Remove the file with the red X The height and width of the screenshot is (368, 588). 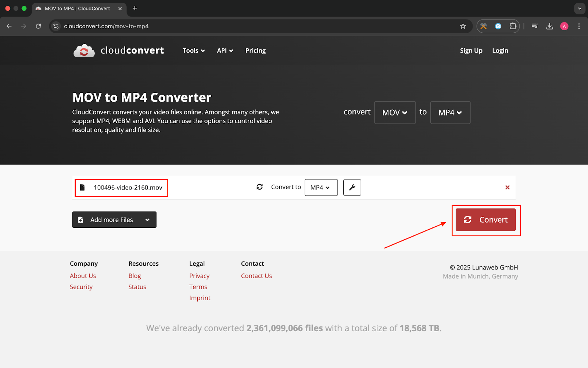coord(507,187)
